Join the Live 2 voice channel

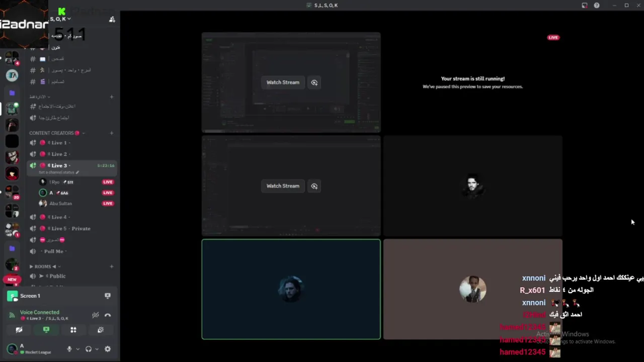click(x=72, y=154)
